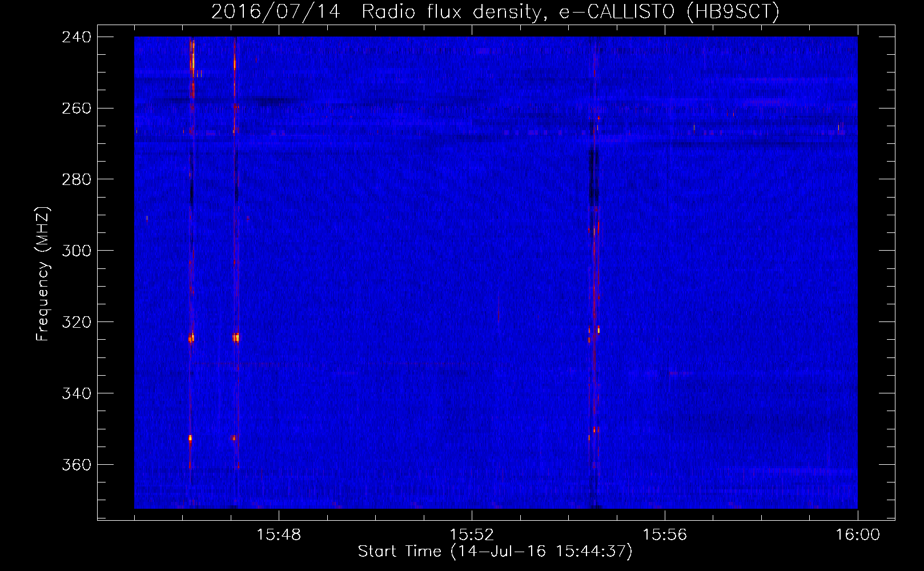Click the 360 frequency tick label
Viewport: 924px width, 571px height.
pos(76,465)
